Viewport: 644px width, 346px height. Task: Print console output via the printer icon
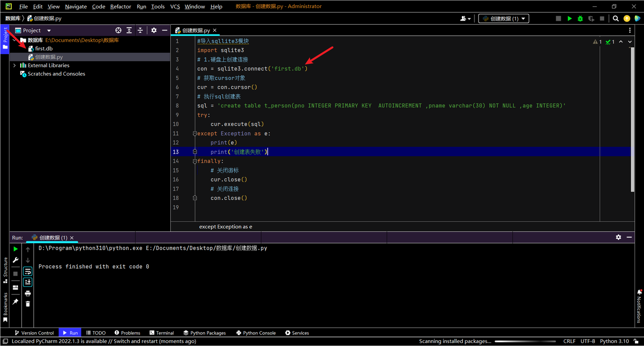tap(27, 293)
